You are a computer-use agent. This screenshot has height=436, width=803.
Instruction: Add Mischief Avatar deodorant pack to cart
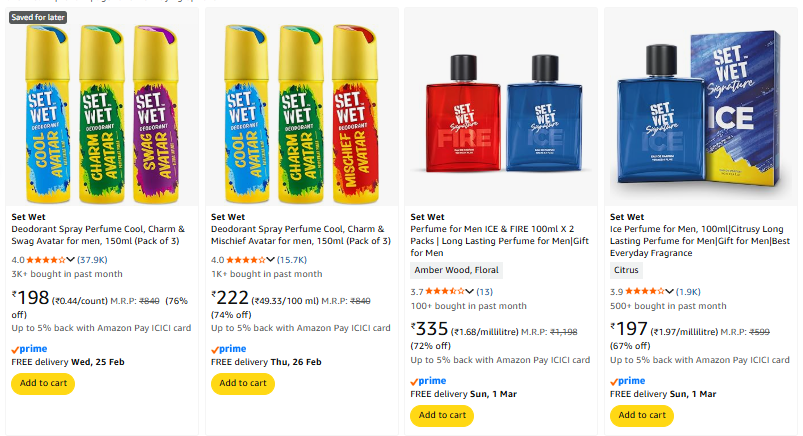tap(243, 383)
